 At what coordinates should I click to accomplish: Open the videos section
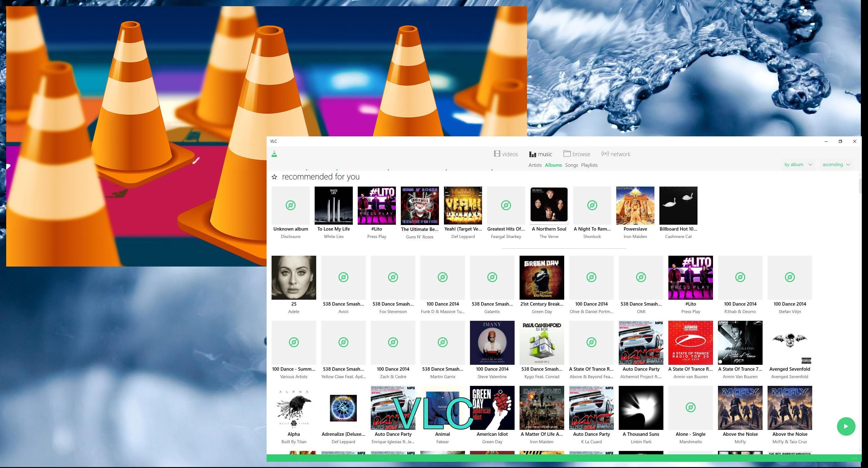click(x=506, y=154)
